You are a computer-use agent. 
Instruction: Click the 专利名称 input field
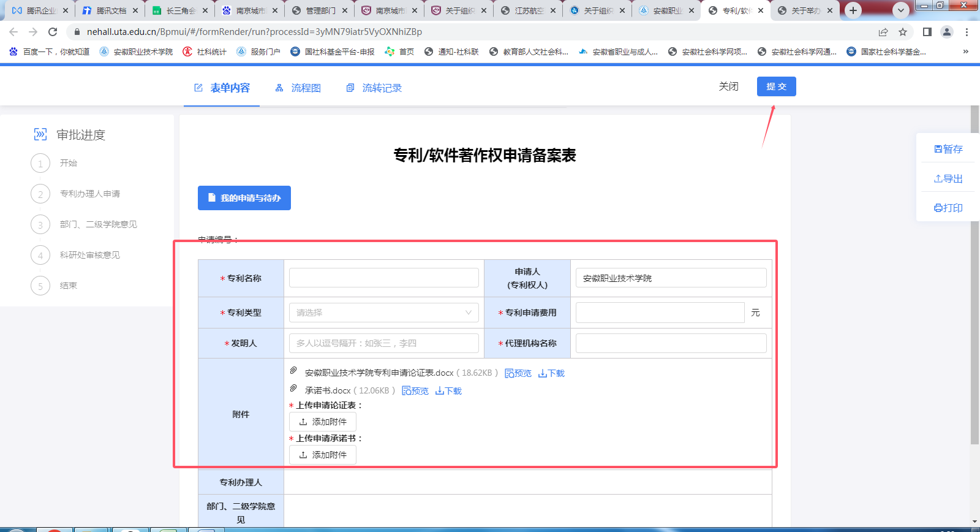[384, 278]
